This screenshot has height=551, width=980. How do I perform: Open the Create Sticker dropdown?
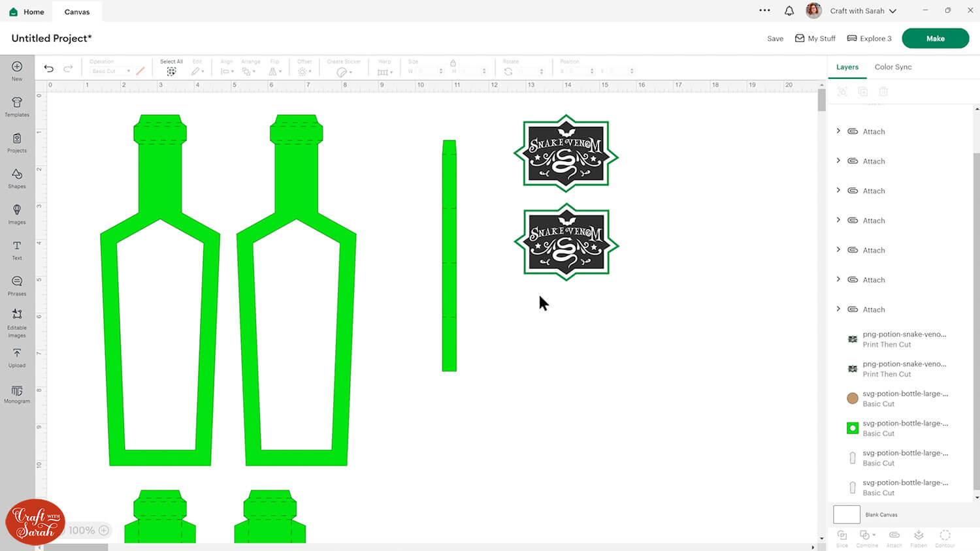(344, 72)
